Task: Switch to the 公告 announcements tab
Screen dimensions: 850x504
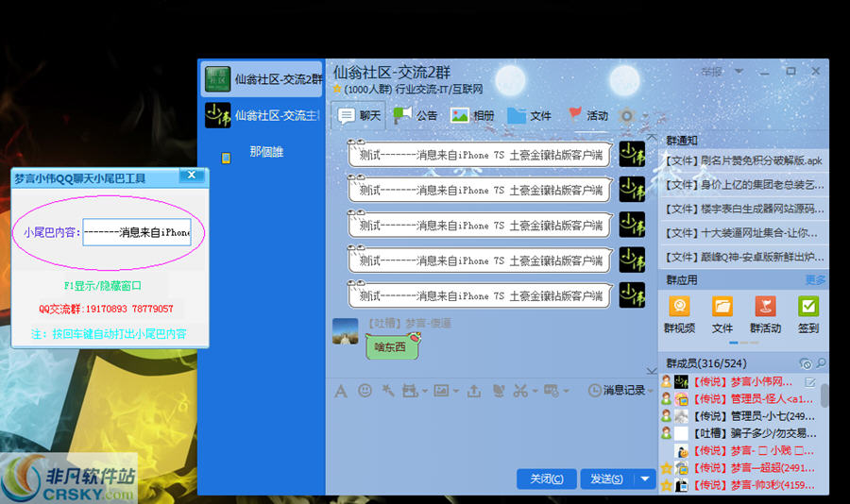Action: (x=416, y=115)
